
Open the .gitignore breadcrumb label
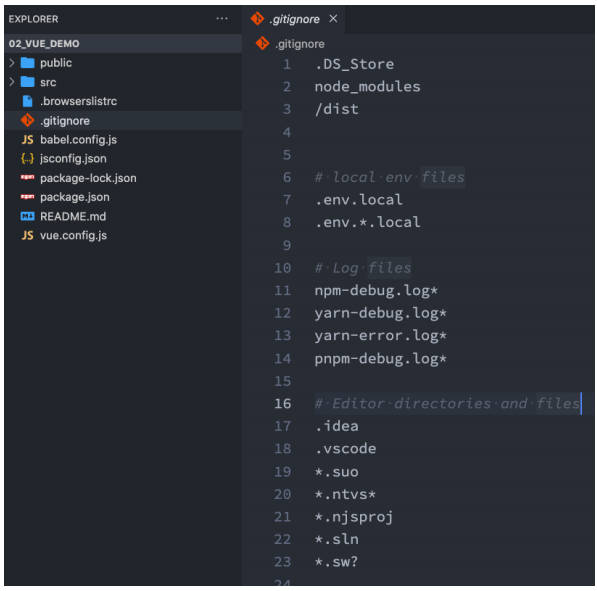tap(300, 44)
